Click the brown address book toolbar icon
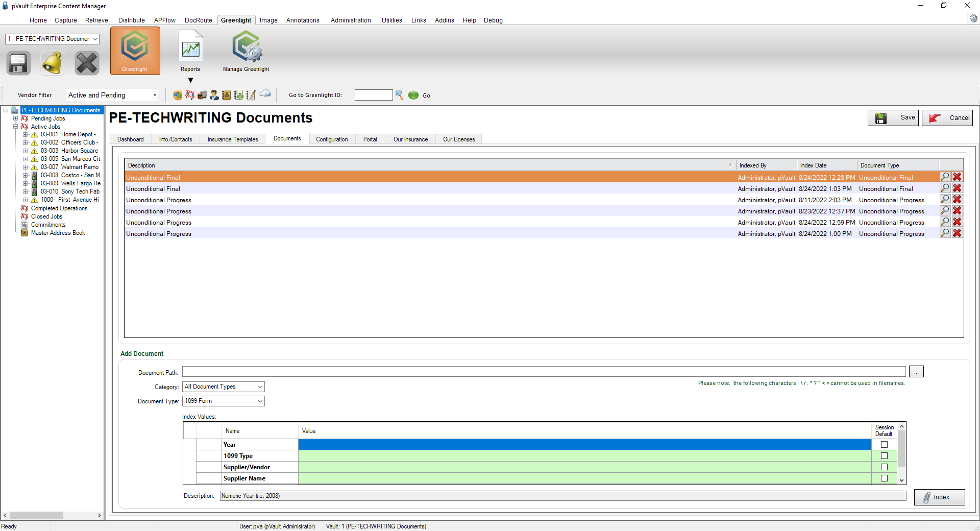Image resolution: width=980 pixels, height=531 pixels. pos(227,95)
